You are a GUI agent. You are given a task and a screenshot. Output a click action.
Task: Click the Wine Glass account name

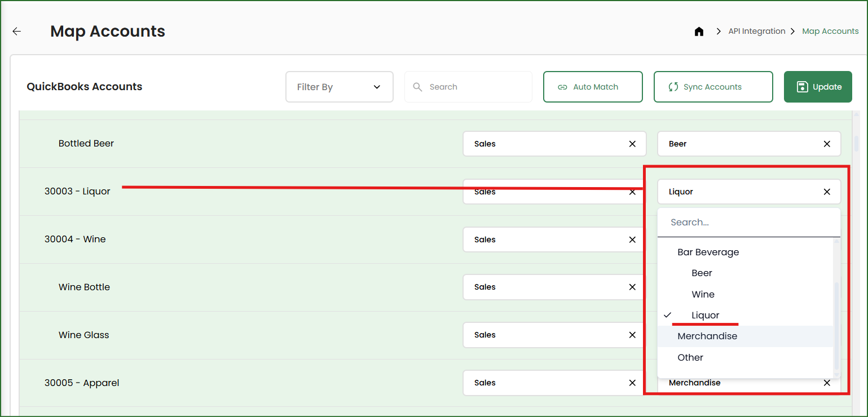(x=83, y=335)
